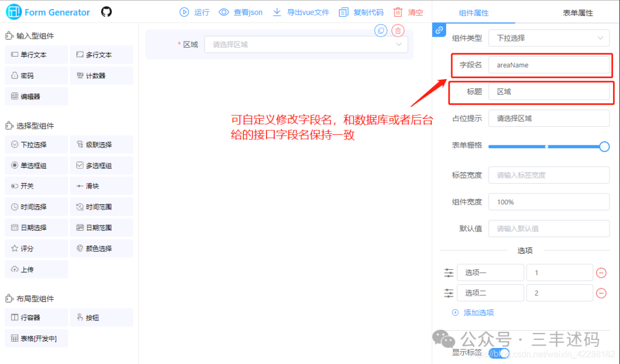Open the 组件类型 dropdown showing 下拉选择
This screenshot has width=620, height=364.
tap(549, 38)
